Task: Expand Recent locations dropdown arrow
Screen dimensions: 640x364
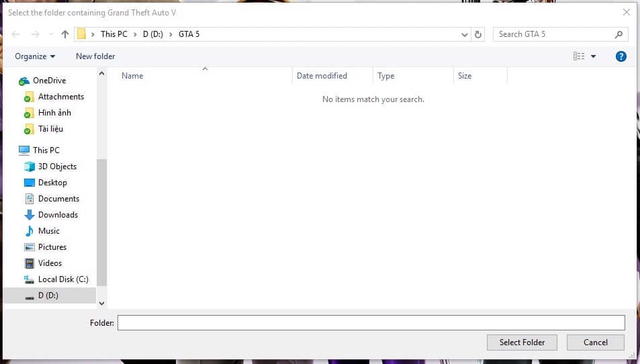Action: pos(50,34)
